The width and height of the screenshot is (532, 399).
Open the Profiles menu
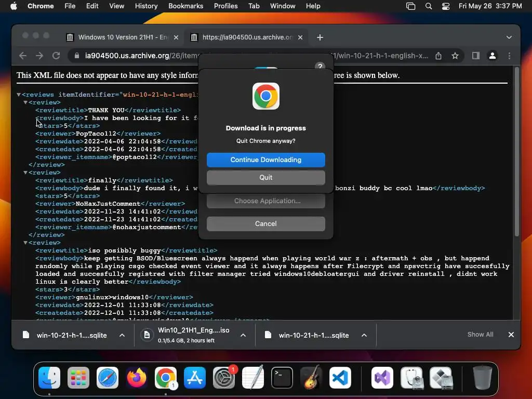click(x=225, y=6)
